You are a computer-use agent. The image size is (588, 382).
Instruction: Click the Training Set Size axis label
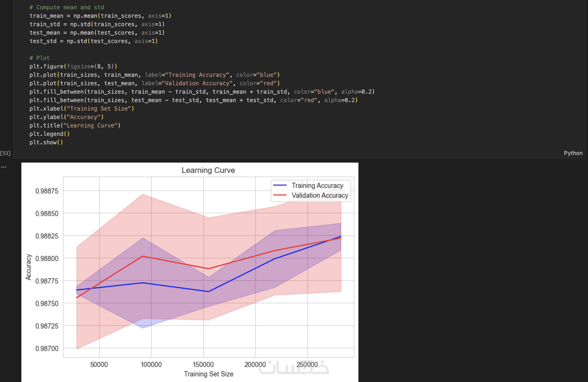pyautogui.click(x=208, y=374)
